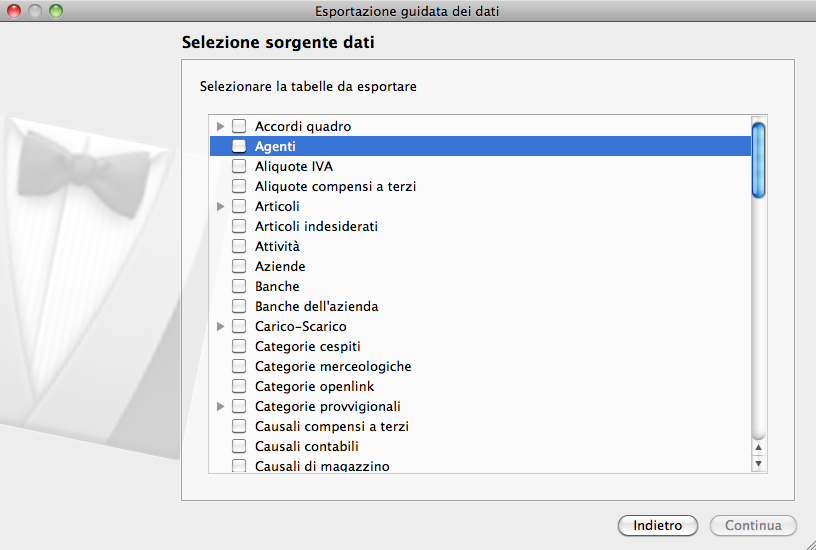Expand Categorie provvigionali disclosure triangle
This screenshot has width=816, height=550.
(x=220, y=406)
